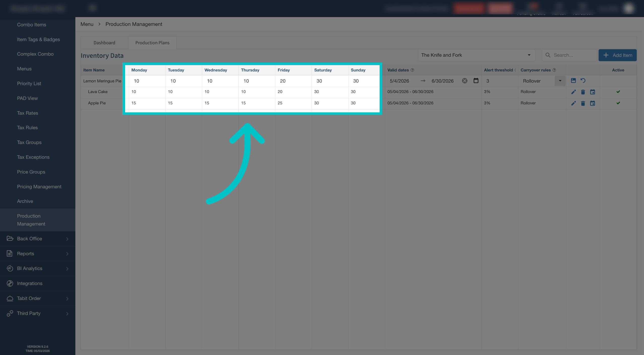Click the BI Analytics chart icon
Screen dimensions: 644x355
tap(10, 269)
